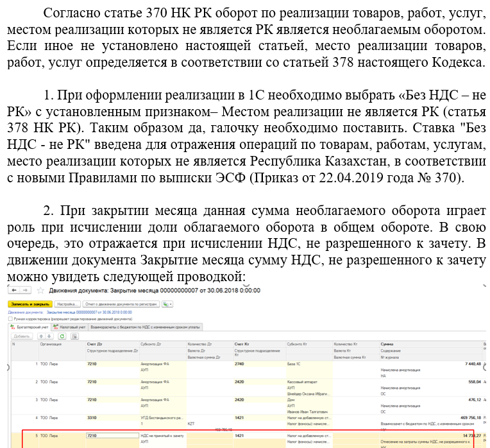Click the grayed 'Добавить' button
The width and height of the screenshot is (490, 448).
pyautogui.click(x=22, y=336)
